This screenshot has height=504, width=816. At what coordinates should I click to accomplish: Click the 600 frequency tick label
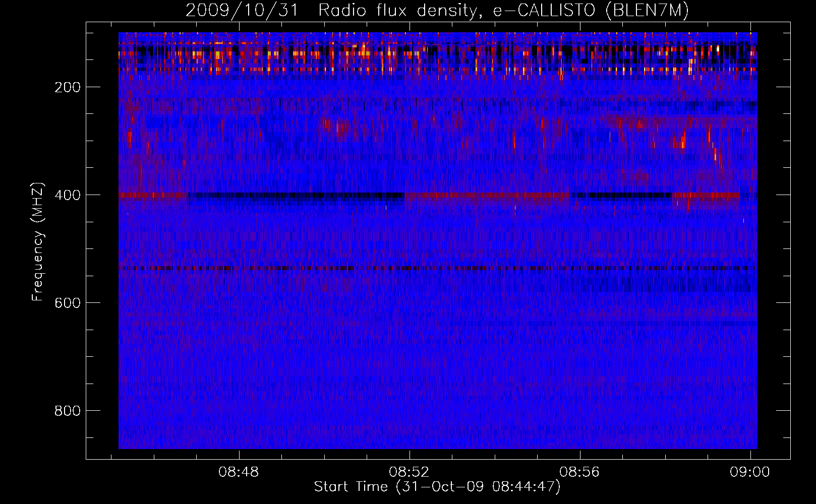tap(68, 303)
